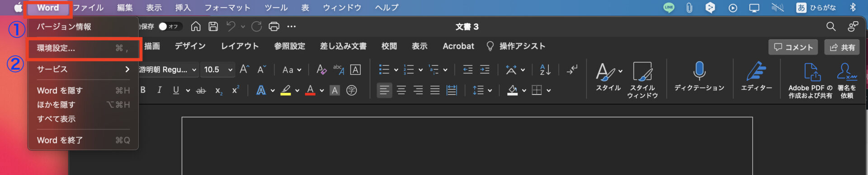Click the Redo circular arrow icon

[256, 27]
